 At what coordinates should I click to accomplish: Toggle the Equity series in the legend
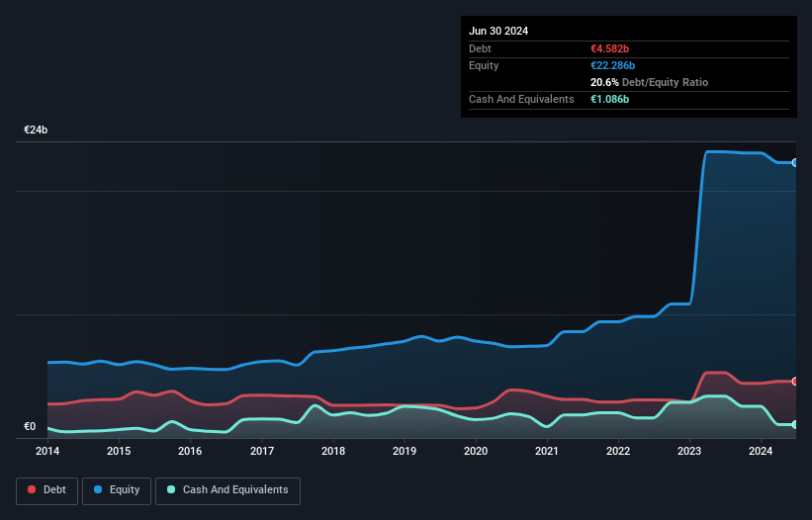tap(117, 490)
